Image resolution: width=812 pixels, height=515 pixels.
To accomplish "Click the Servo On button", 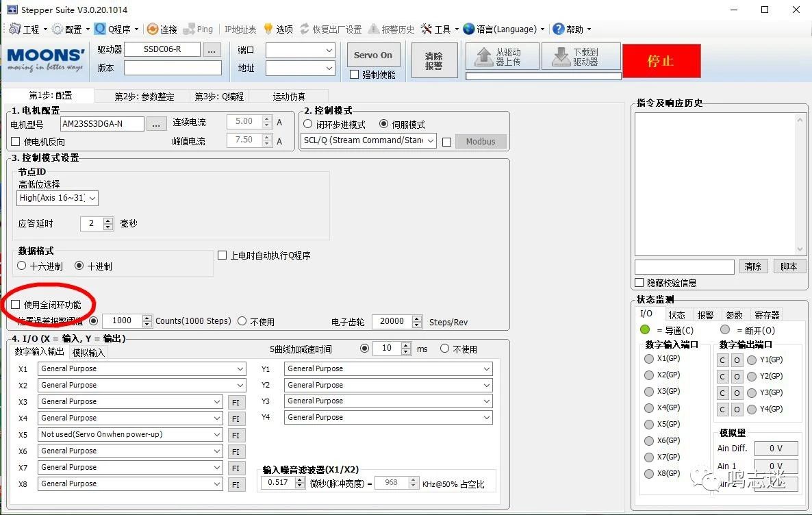I will (x=373, y=55).
